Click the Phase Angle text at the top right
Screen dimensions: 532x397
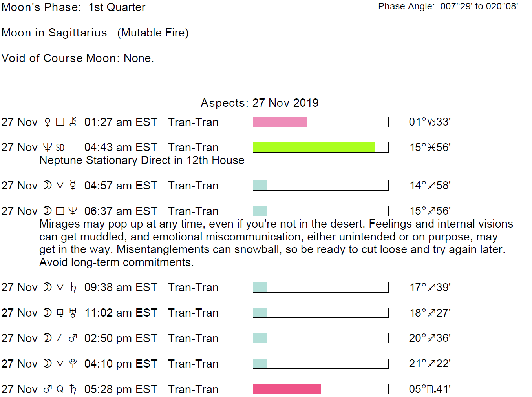(x=448, y=6)
